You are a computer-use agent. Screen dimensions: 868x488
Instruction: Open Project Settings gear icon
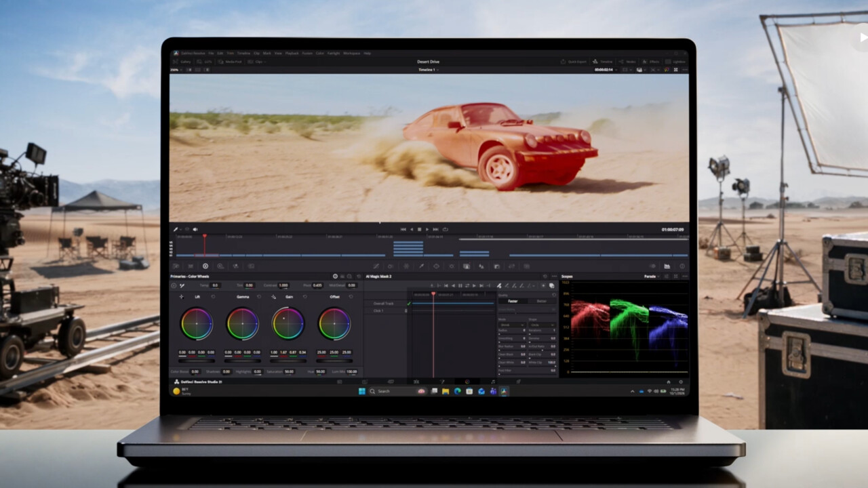click(x=681, y=382)
